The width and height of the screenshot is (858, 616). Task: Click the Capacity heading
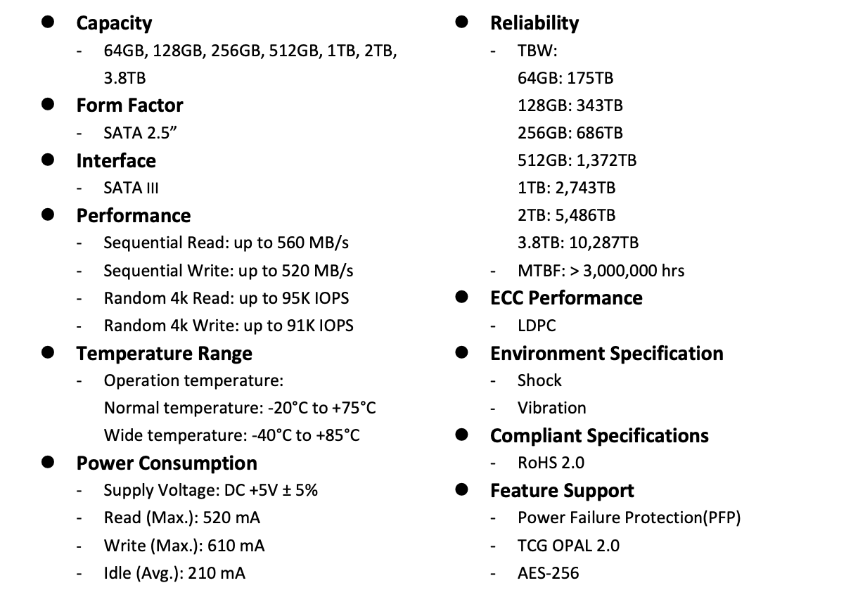[114, 23]
